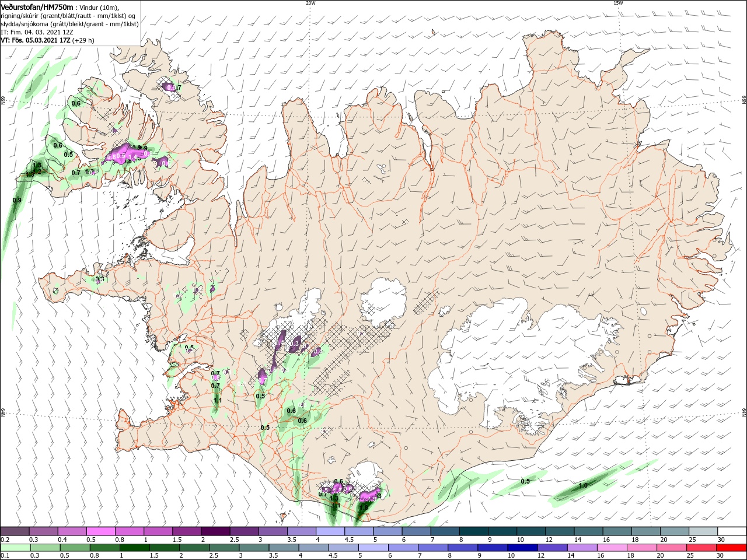The width and height of the screenshot is (747, 560).
Task: Click the '(+29 h)' forecast offset text
Action: [x=84, y=40]
